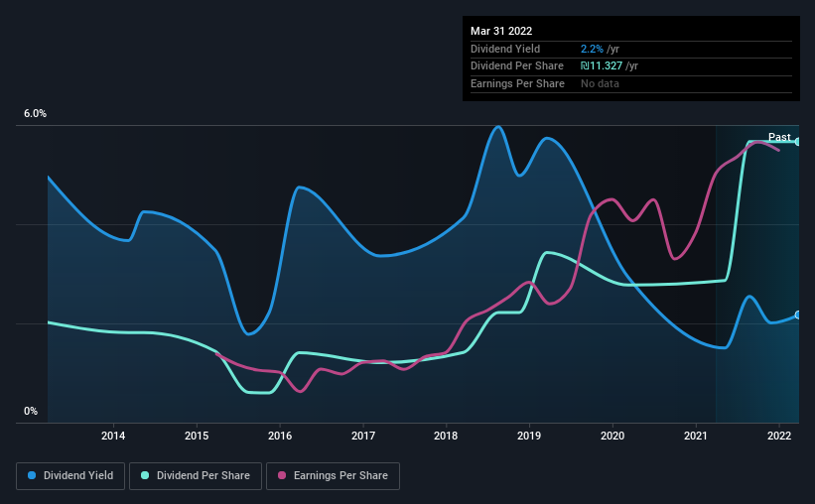
Task: Select the 2021 x-axis label
Action: click(x=696, y=436)
